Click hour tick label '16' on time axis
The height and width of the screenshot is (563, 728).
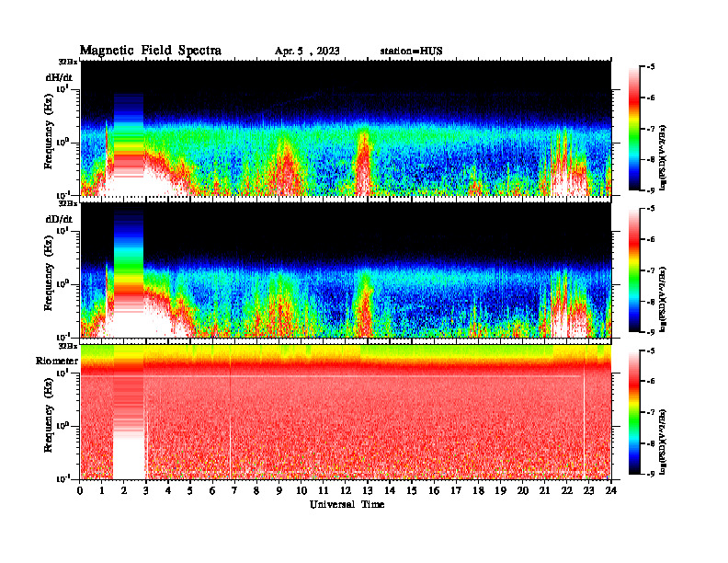[434, 491]
